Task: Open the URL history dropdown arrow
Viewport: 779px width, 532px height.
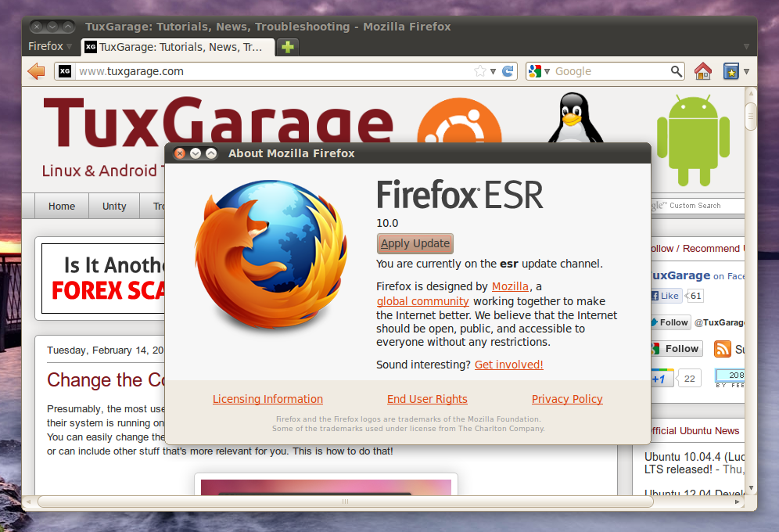Action: [x=493, y=71]
